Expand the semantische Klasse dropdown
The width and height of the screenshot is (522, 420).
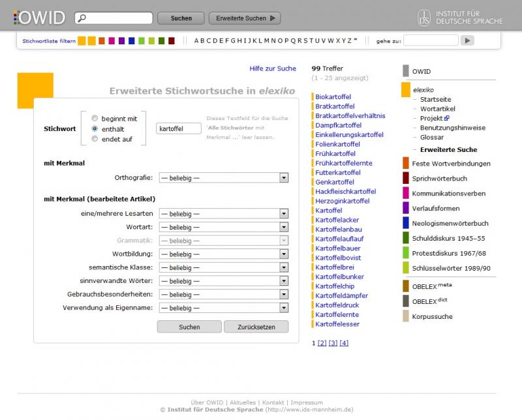[x=224, y=267]
